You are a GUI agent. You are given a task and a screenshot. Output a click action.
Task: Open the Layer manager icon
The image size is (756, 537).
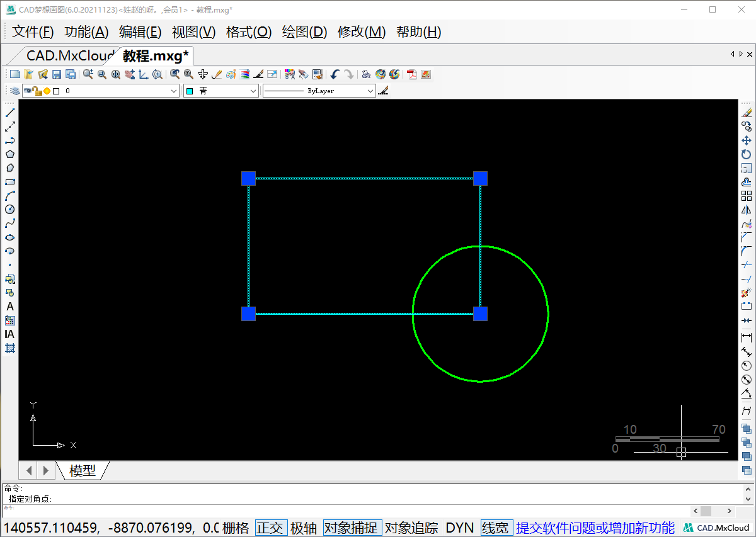(14, 91)
